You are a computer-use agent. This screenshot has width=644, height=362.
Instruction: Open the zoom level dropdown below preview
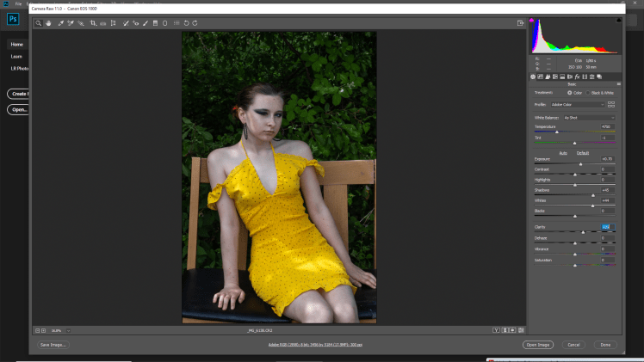68,330
